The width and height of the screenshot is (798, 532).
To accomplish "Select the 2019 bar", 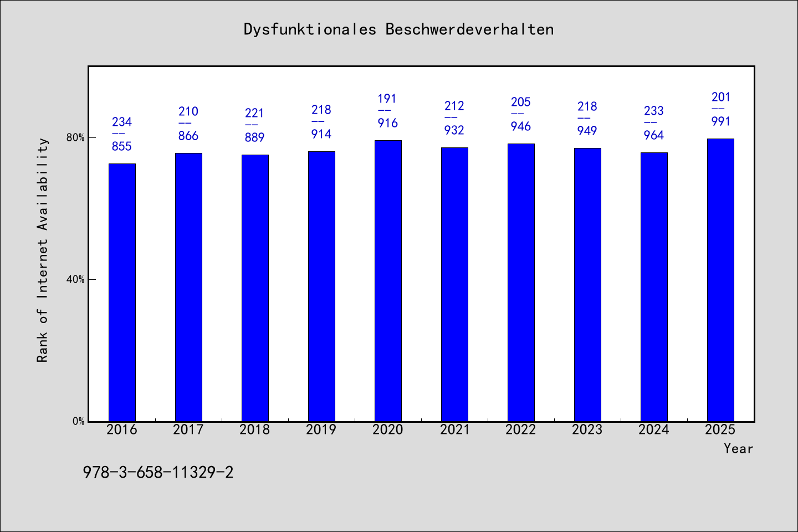I will click(321, 287).
